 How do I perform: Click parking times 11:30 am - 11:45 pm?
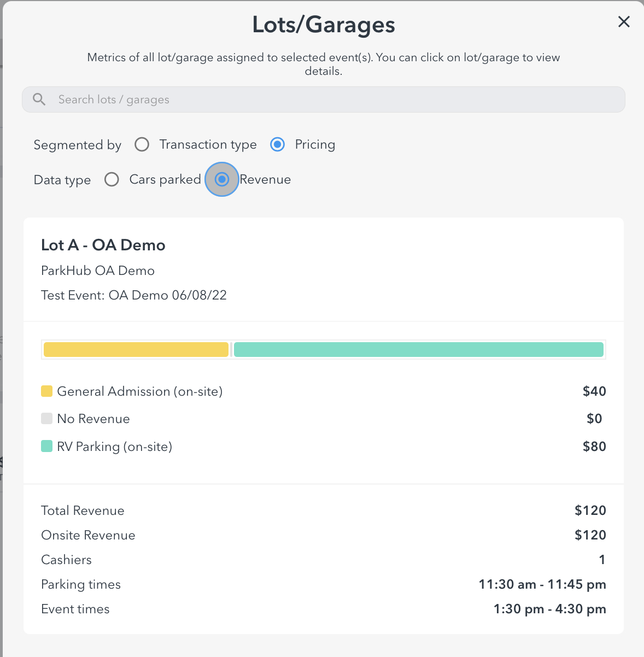point(542,584)
